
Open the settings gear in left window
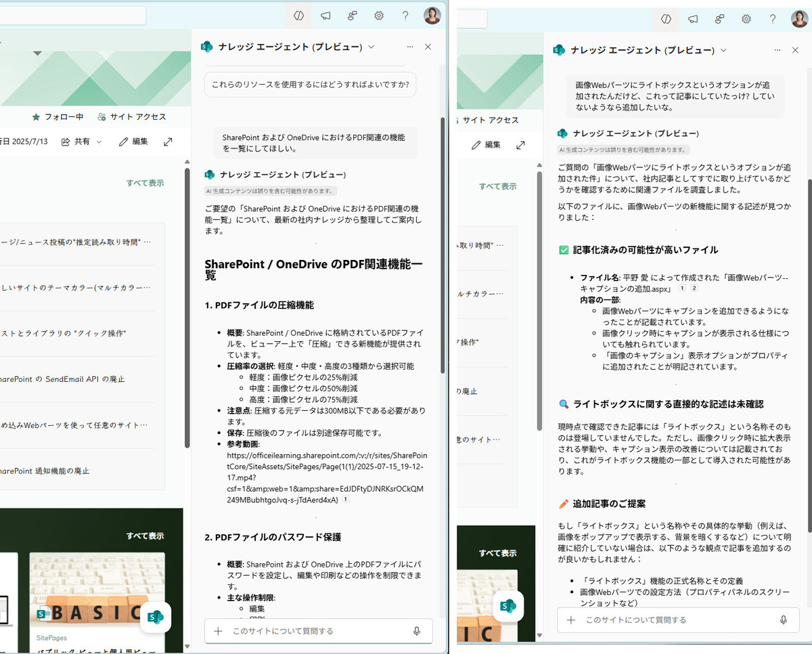(x=379, y=16)
